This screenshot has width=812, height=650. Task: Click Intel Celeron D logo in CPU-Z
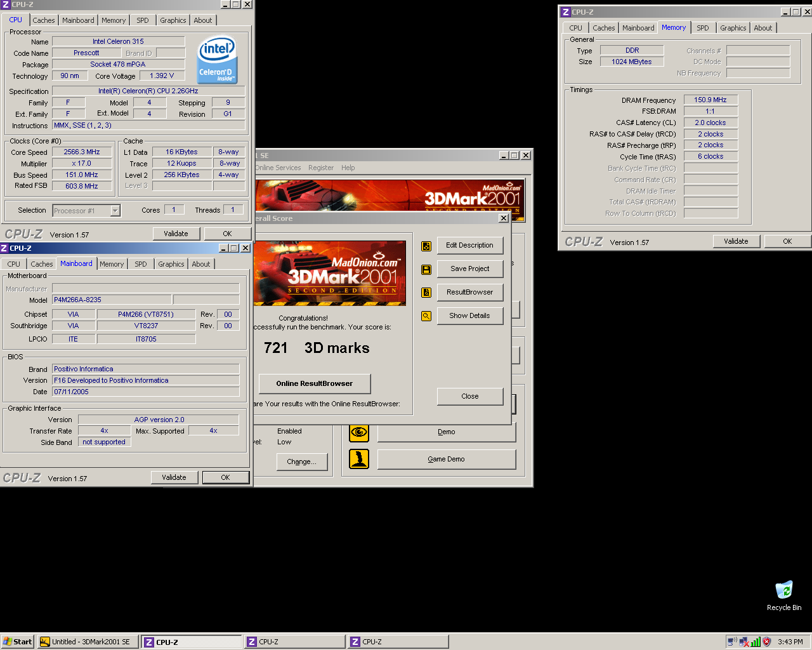coord(217,59)
